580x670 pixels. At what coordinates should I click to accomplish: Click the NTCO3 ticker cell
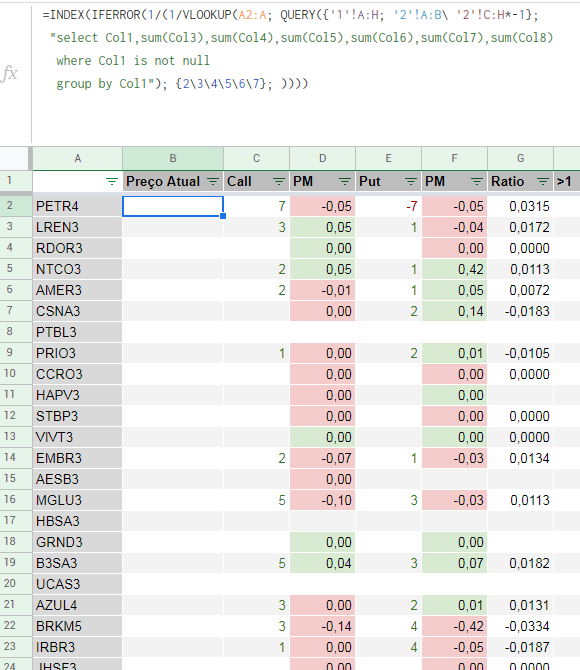(x=77, y=269)
